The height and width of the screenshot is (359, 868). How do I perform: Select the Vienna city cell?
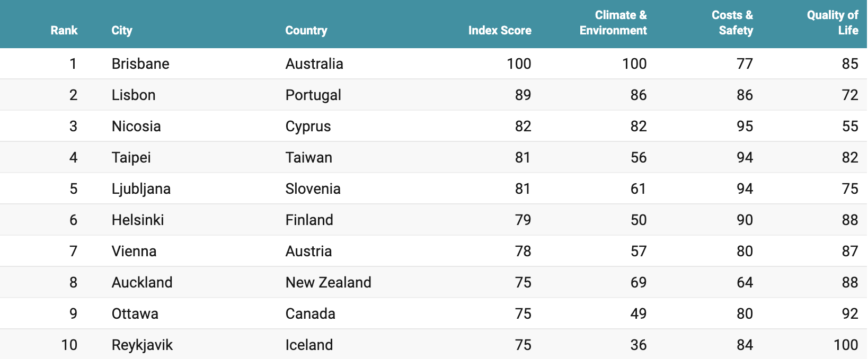(x=134, y=251)
